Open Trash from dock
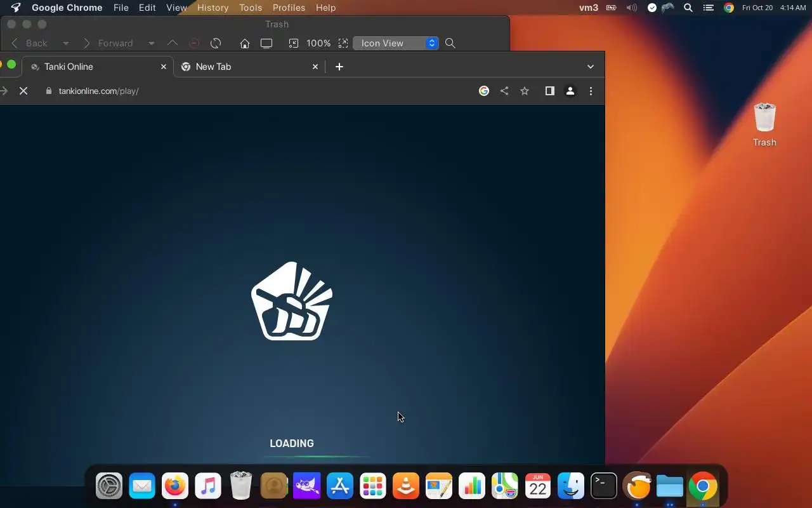The height and width of the screenshot is (508, 812). tap(241, 486)
